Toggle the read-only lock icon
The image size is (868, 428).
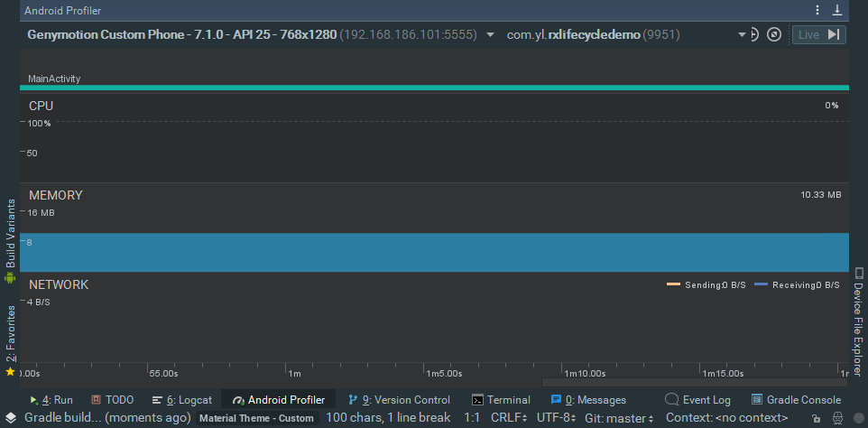tap(816, 418)
